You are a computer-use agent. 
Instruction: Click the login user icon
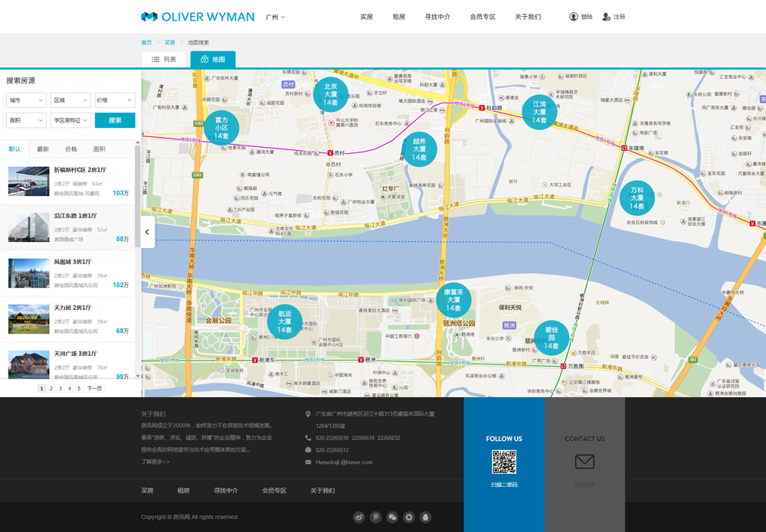574,17
